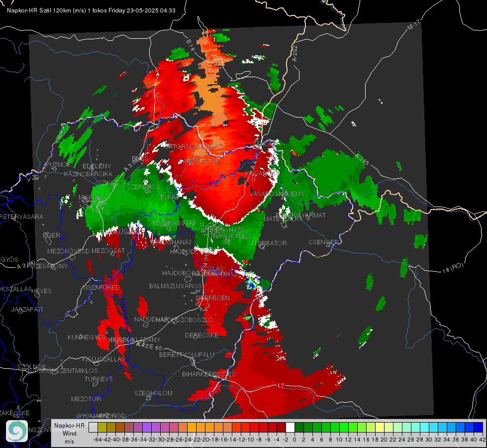The height and width of the screenshot is (448, 487).
Task: Select the legend value 42
Action: click(x=482, y=440)
